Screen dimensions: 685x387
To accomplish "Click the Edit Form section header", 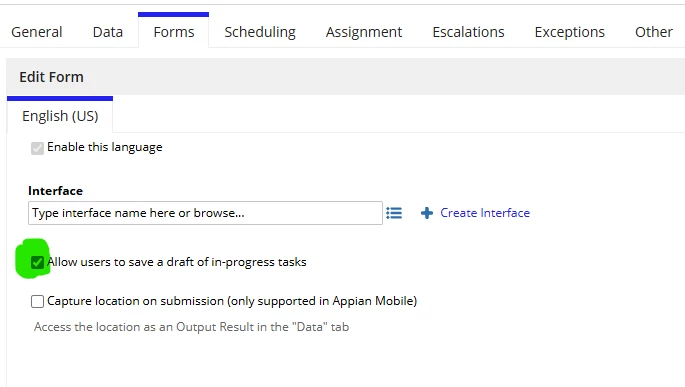I will 51,77.
